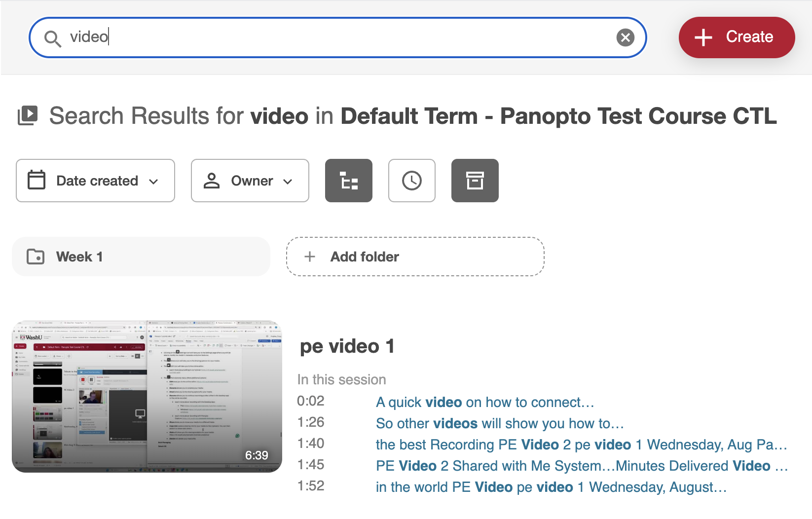Open the Date created dropdown

(x=95, y=181)
